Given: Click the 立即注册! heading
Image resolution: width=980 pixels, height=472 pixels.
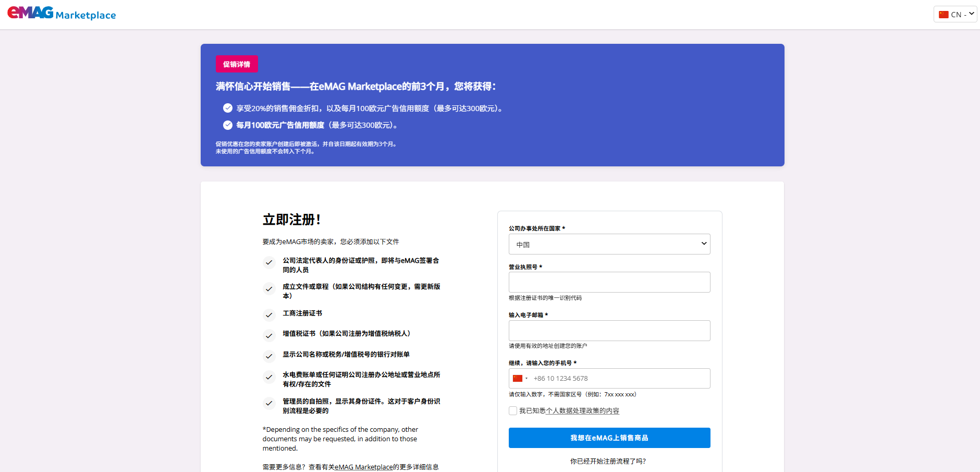Looking at the screenshot, I should click(x=292, y=220).
